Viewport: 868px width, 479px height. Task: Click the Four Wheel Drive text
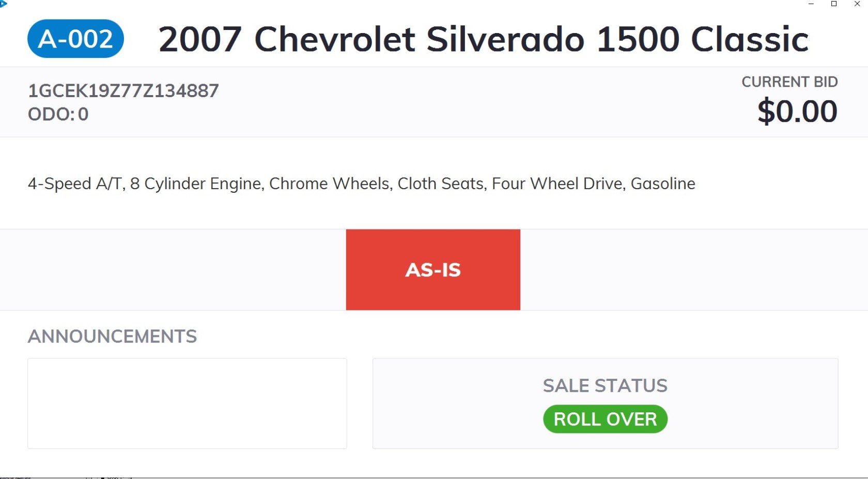tap(558, 183)
